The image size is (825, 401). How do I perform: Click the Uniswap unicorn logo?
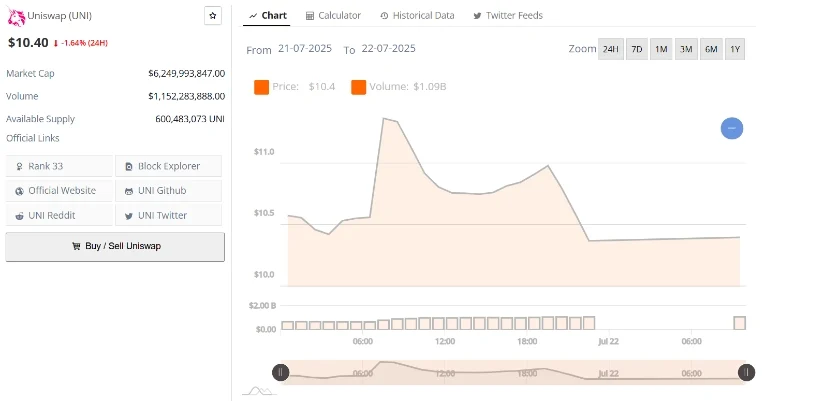pos(16,17)
